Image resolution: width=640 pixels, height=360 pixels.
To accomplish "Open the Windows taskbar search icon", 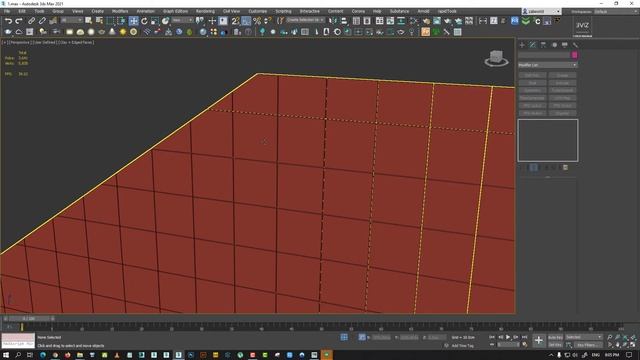I will coord(18,355).
